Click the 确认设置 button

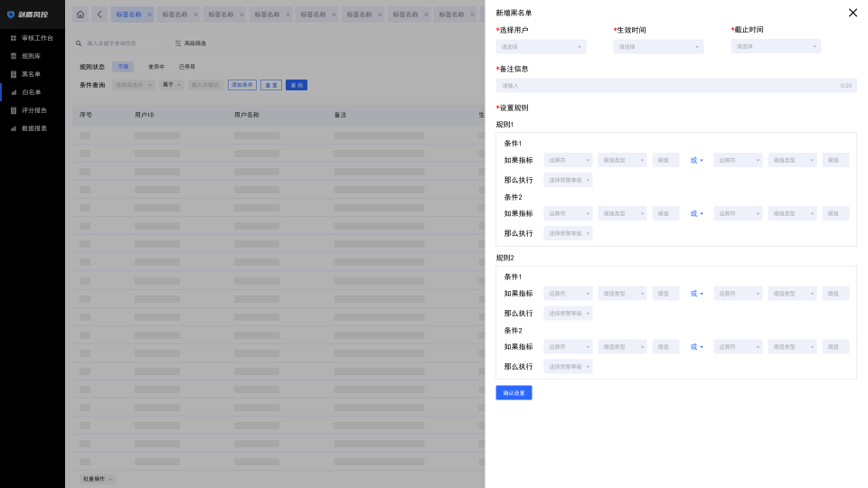tap(514, 393)
